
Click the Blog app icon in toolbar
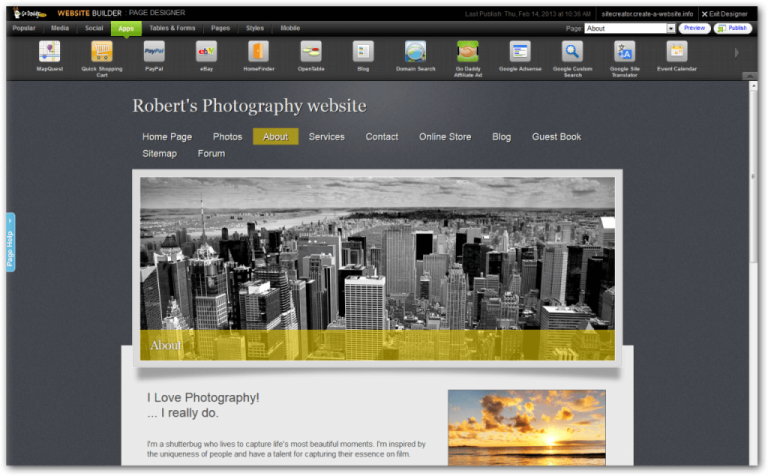coord(363,52)
